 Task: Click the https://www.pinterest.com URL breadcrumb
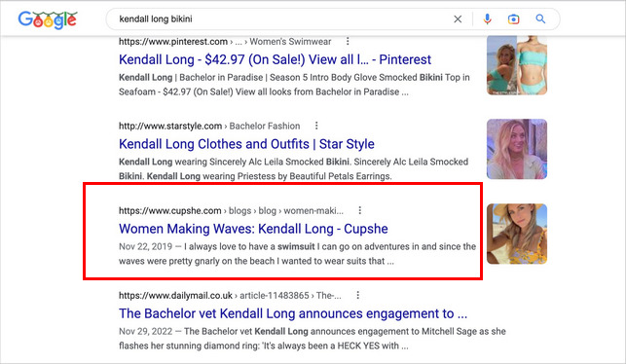point(225,42)
